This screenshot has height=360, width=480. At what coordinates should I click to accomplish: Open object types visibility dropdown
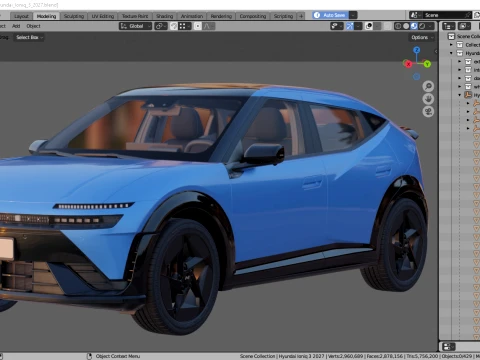coord(337,26)
